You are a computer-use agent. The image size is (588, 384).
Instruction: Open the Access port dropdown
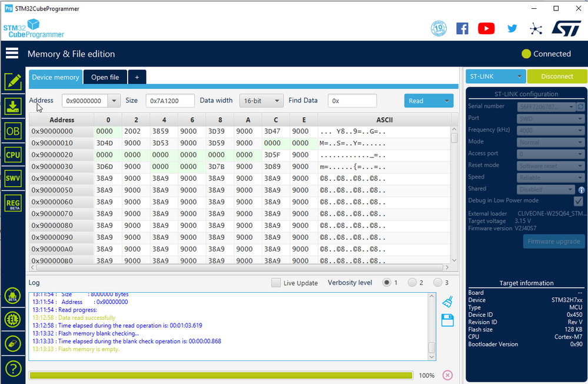(x=550, y=154)
